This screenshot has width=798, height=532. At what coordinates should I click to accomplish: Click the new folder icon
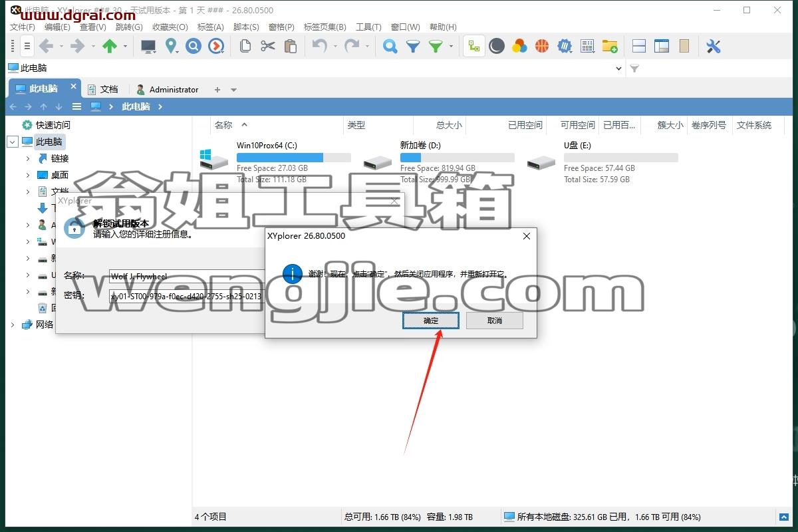click(610, 46)
